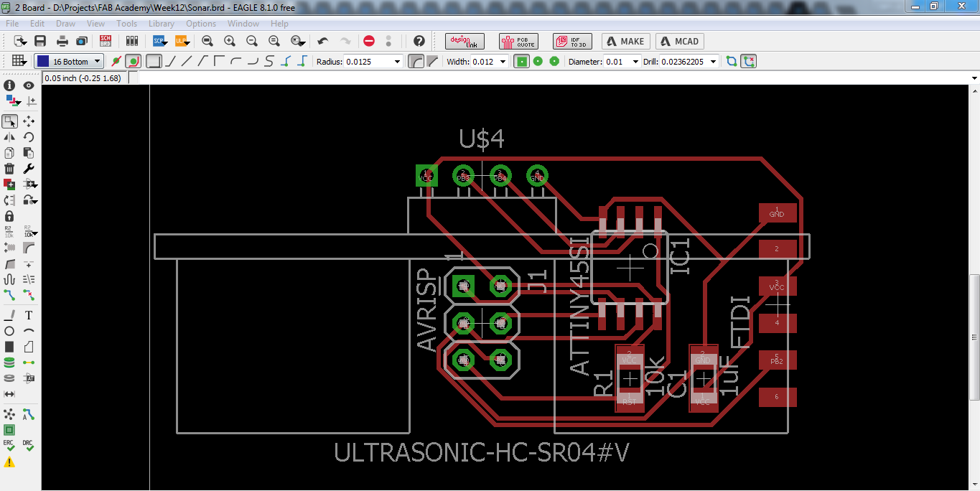This screenshot has height=491, width=980.
Task: Choose S-shaped wire bend style
Action: pyautogui.click(x=269, y=61)
